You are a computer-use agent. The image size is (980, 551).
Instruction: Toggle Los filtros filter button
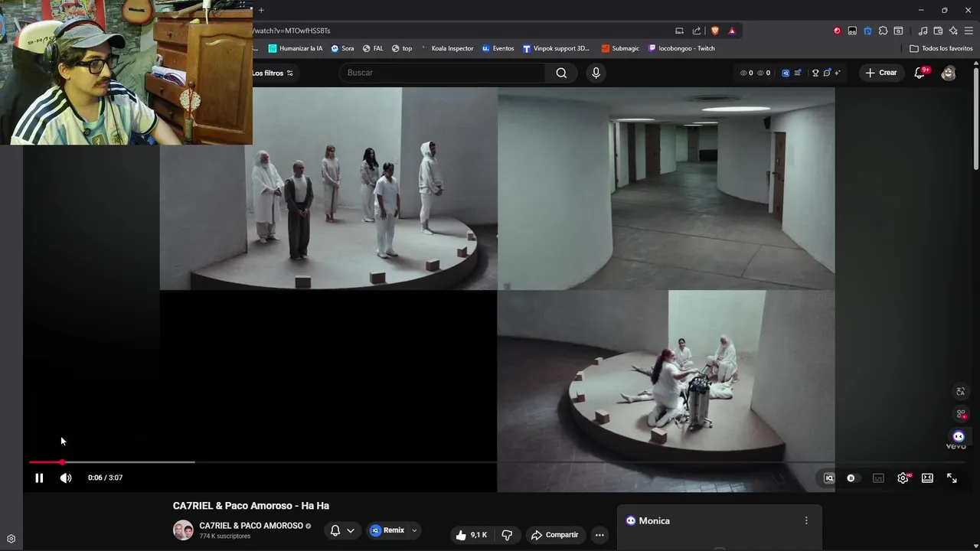coord(273,73)
